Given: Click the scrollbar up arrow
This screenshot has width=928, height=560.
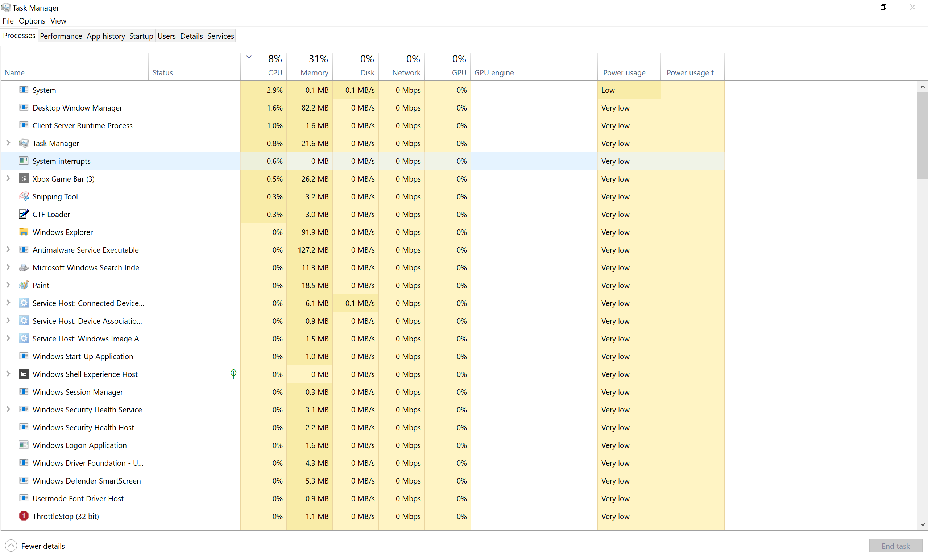Looking at the screenshot, I should [922, 87].
